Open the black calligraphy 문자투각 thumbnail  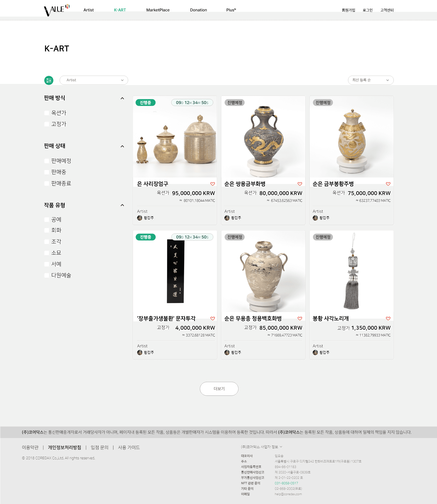pos(175,271)
